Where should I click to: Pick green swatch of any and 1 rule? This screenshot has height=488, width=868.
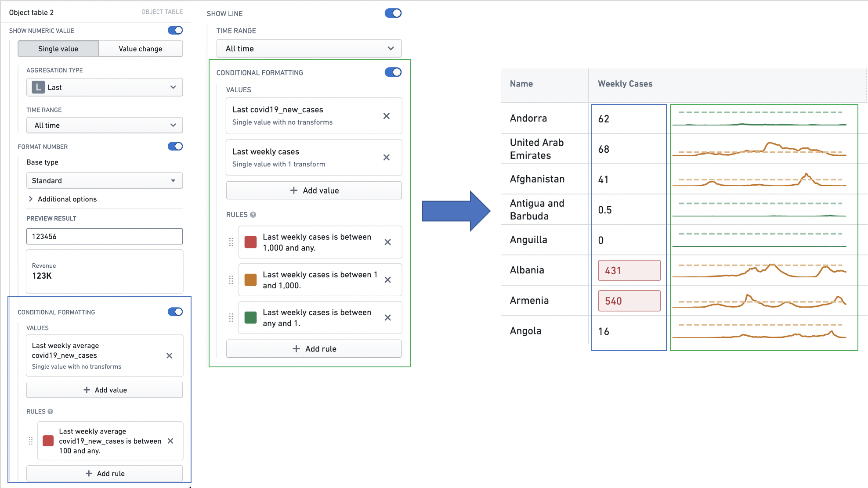pos(250,318)
